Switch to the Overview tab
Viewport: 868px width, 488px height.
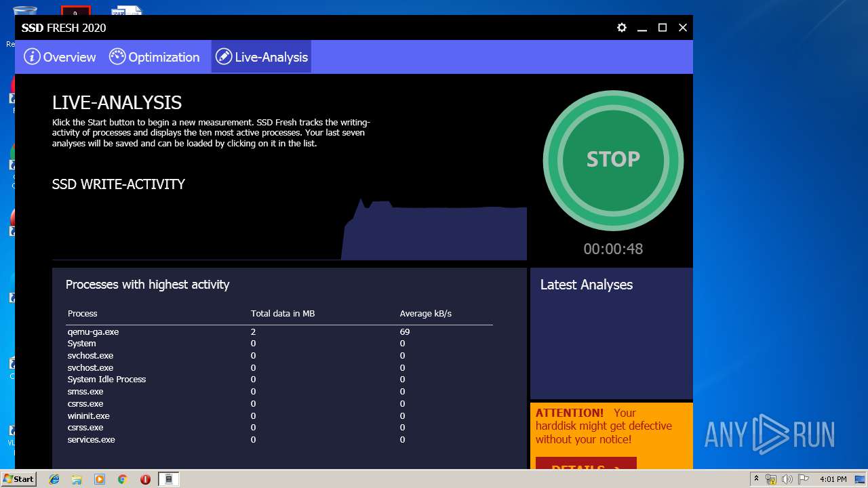coord(60,57)
